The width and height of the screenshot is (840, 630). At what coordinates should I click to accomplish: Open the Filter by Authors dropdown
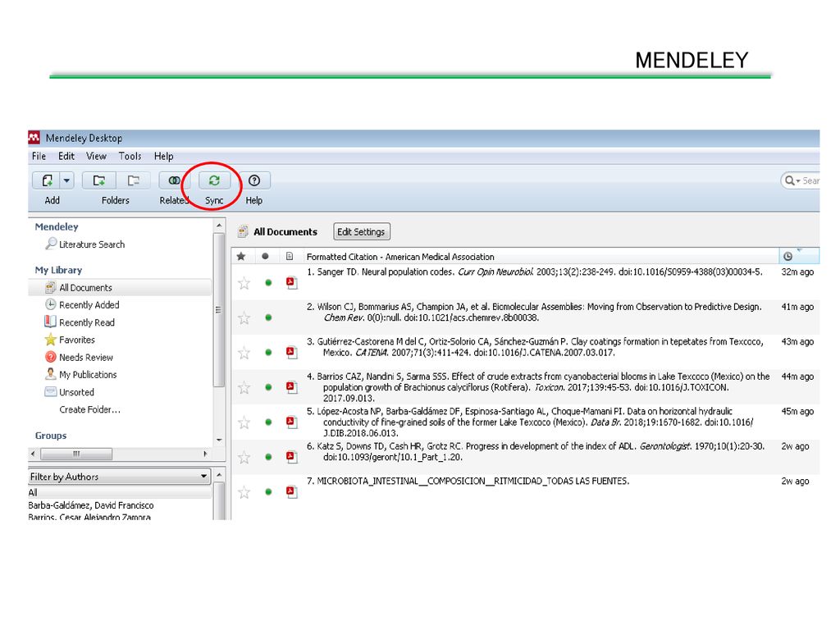(x=119, y=477)
